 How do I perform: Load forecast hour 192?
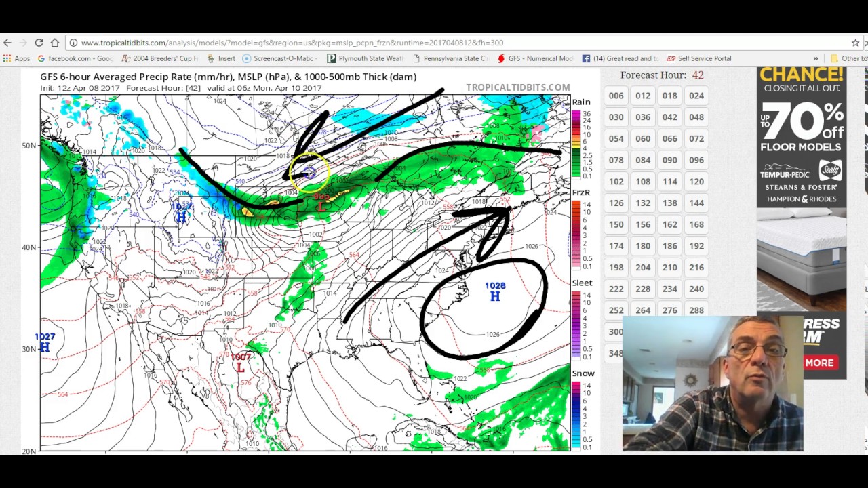point(696,246)
